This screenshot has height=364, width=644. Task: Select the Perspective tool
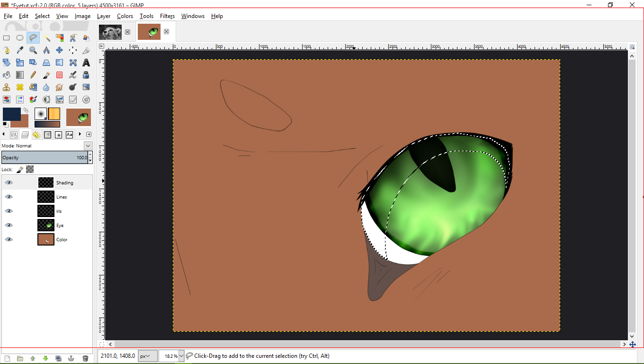[46, 62]
